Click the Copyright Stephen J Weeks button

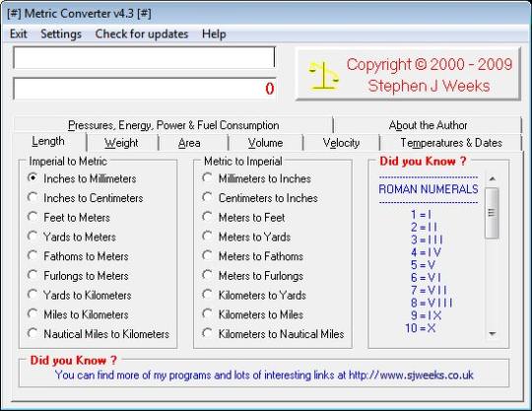(408, 74)
